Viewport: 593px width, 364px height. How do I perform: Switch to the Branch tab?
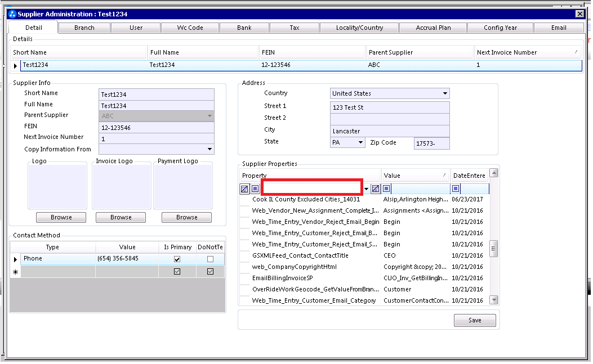(84, 28)
